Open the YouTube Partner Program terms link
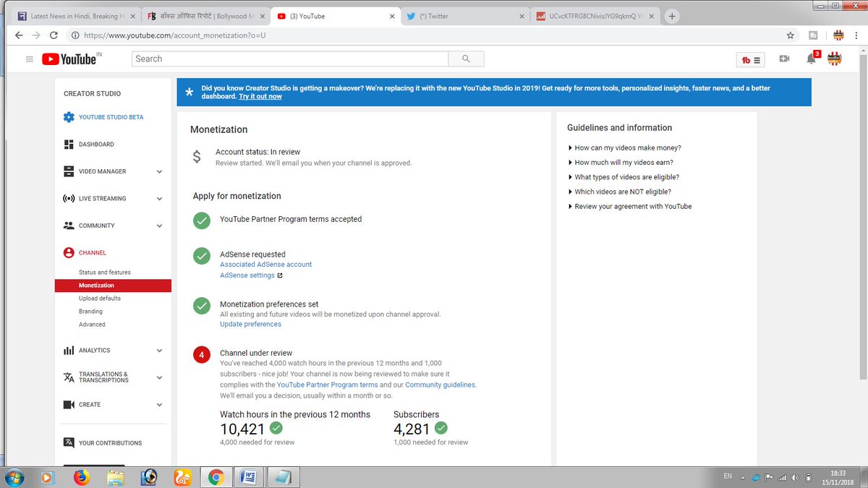 [328, 385]
